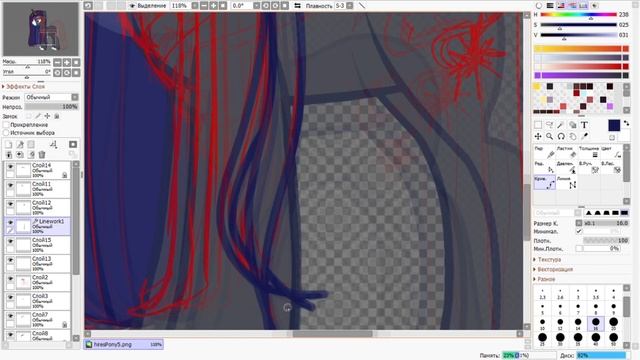
Task: Enable the Источник выбора option
Action: 6,133
